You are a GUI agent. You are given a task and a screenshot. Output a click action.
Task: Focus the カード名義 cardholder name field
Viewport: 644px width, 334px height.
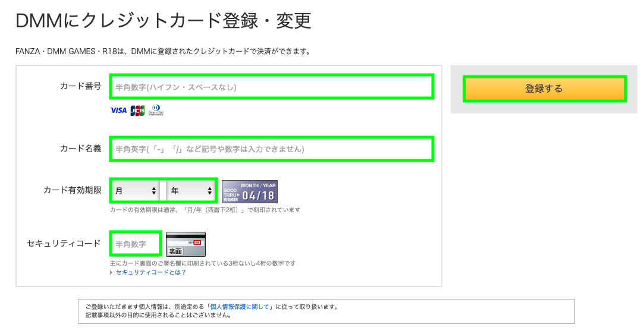pyautogui.click(x=271, y=149)
